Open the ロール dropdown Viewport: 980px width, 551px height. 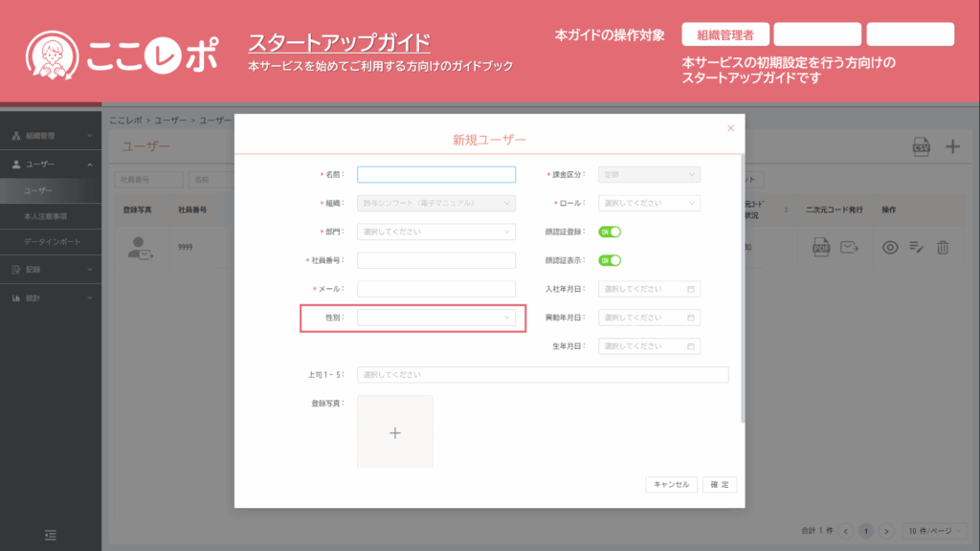(x=649, y=204)
